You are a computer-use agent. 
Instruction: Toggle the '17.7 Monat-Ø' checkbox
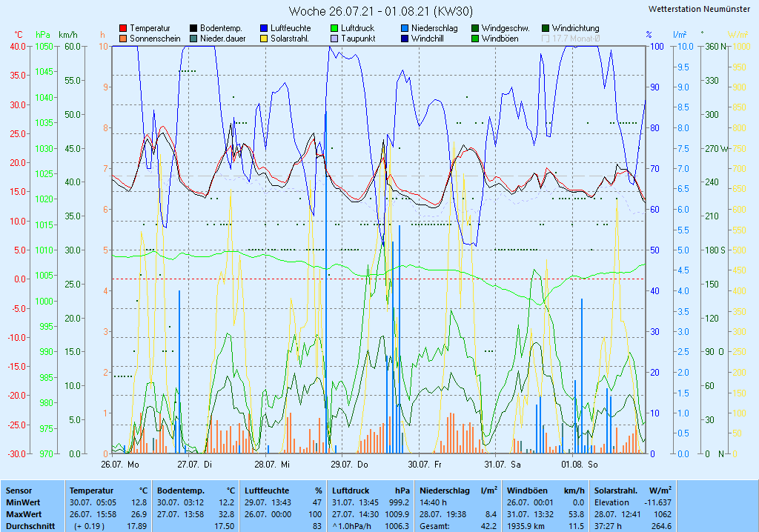click(x=546, y=39)
